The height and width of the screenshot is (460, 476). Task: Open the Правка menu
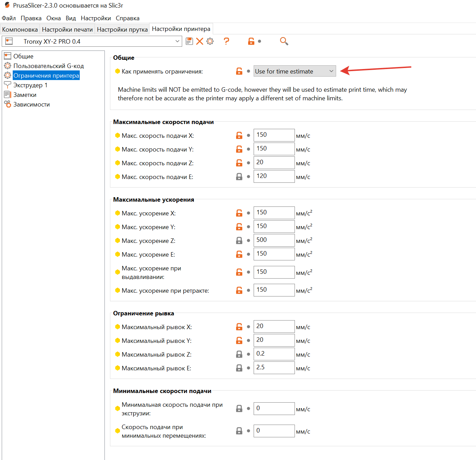31,18
